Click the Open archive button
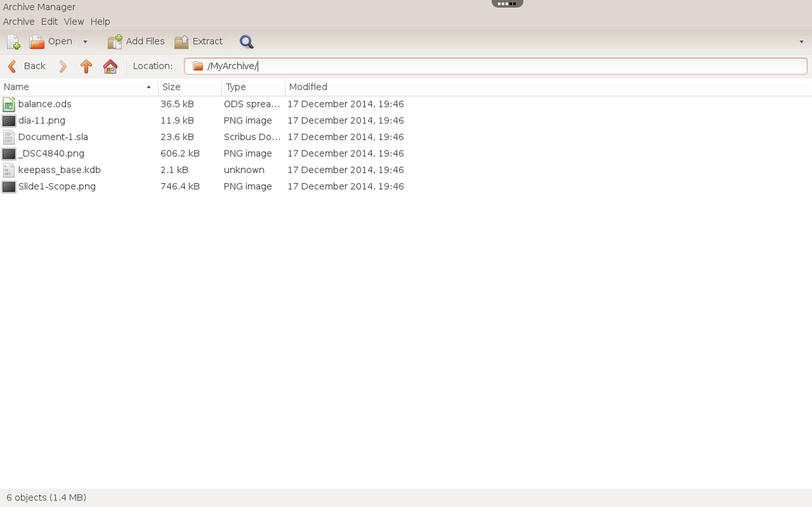 click(x=51, y=42)
